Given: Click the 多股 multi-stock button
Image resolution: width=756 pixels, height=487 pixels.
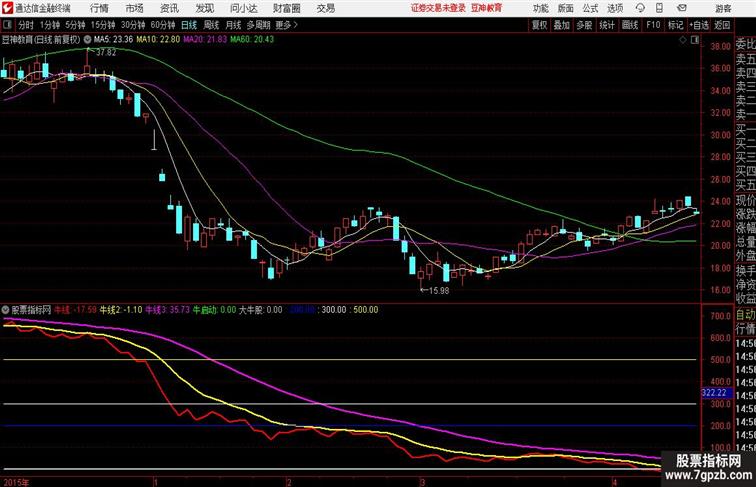Looking at the screenshot, I should click(x=584, y=25).
